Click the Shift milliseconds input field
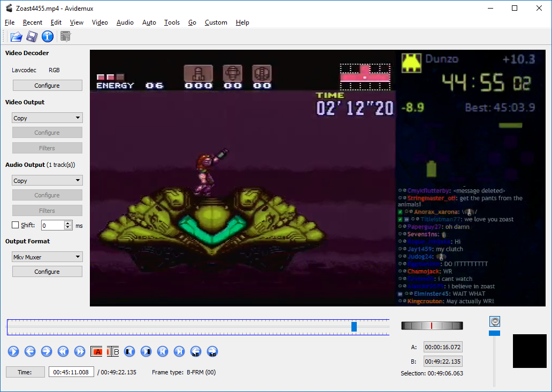The width and height of the screenshot is (552, 392). [x=53, y=225]
